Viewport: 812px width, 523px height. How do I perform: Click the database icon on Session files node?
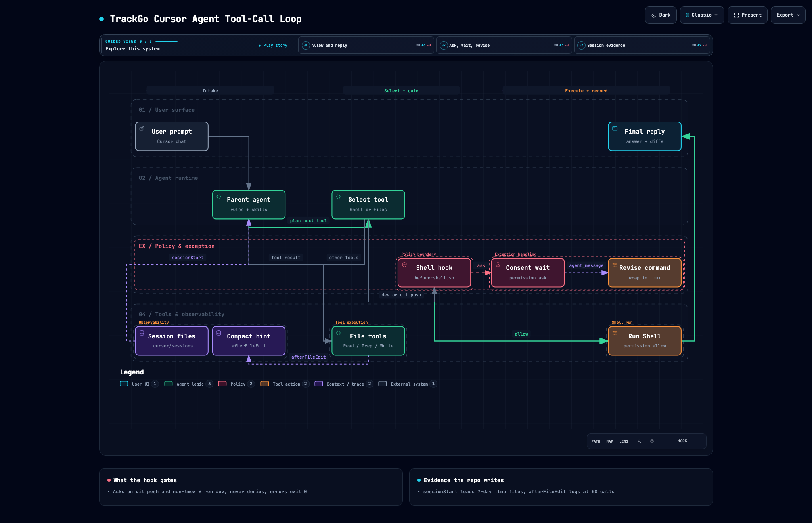point(142,333)
